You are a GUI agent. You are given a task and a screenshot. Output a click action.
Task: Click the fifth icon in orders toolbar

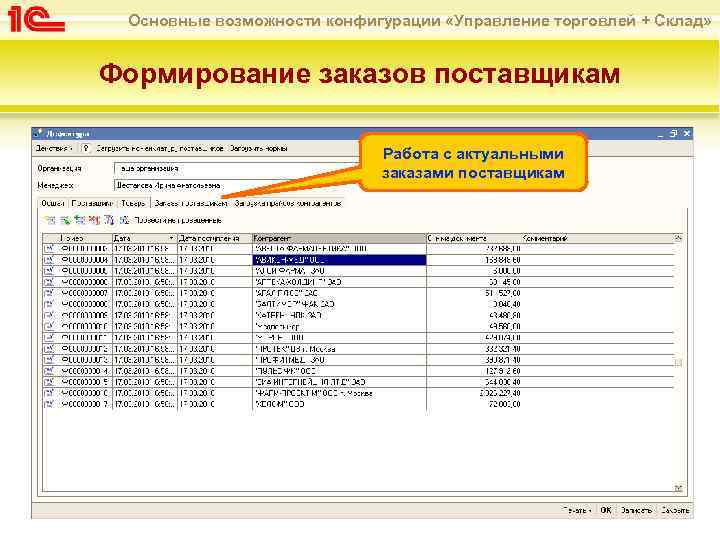pyautogui.click(x=109, y=220)
